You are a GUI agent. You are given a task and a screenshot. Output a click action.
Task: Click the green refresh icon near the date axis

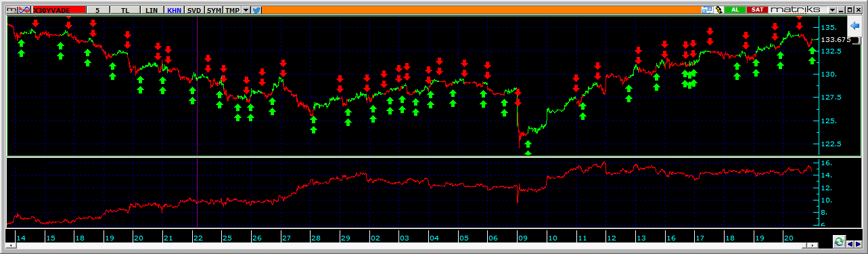point(840,241)
